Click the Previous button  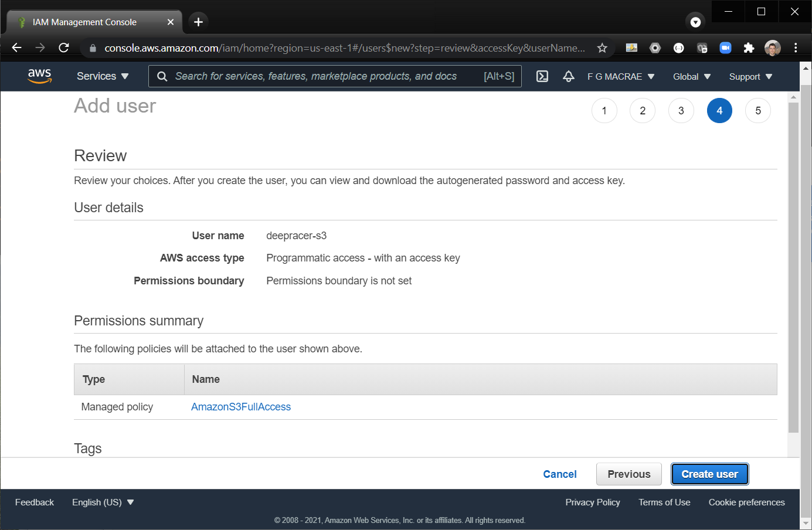click(628, 474)
